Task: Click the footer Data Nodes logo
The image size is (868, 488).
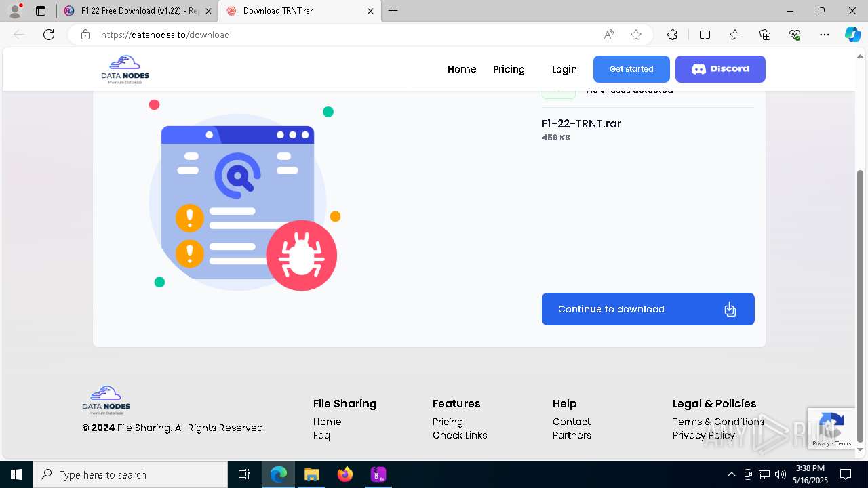Action: coord(106,400)
